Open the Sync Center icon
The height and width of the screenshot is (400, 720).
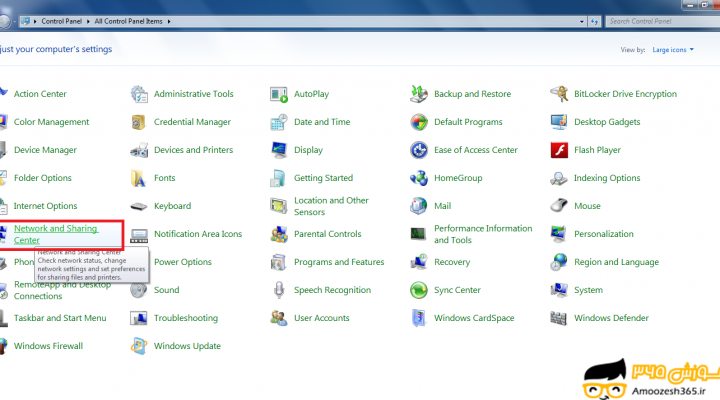tap(419, 290)
